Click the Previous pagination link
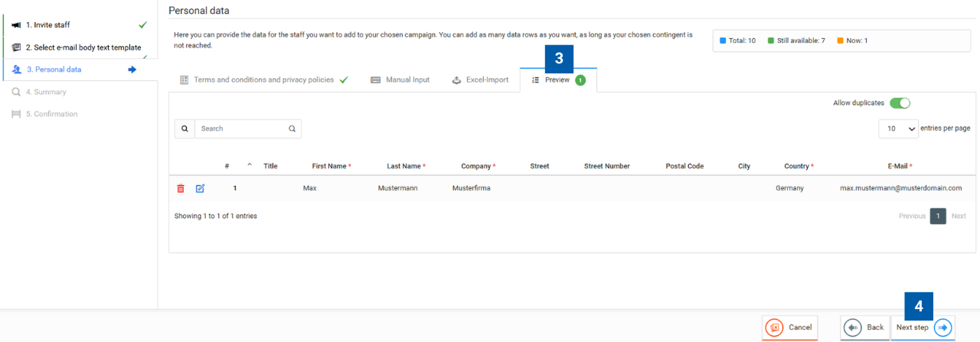This screenshot has height=342, width=980. [x=912, y=217]
